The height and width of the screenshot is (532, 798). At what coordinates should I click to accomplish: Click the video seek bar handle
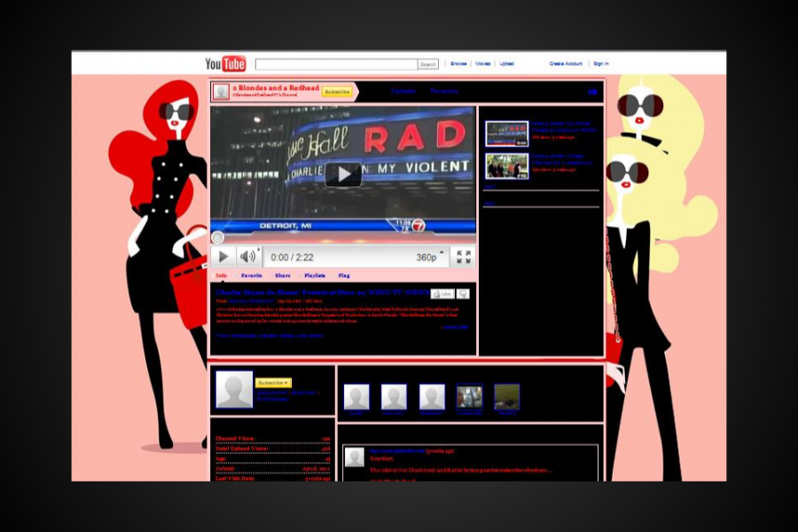217,238
